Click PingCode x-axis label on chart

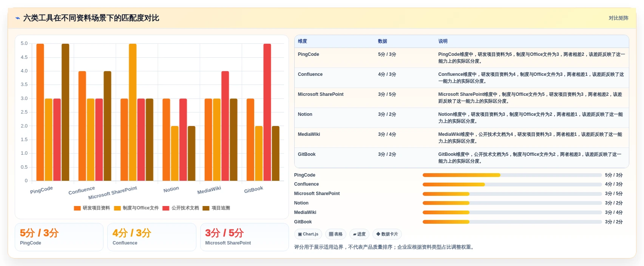(42, 190)
